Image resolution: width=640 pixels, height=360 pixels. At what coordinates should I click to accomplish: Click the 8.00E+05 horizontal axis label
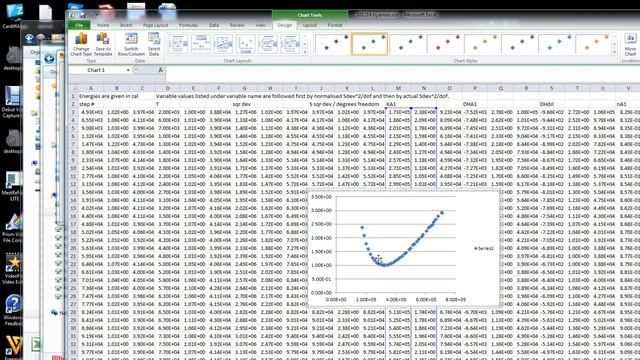click(x=456, y=300)
